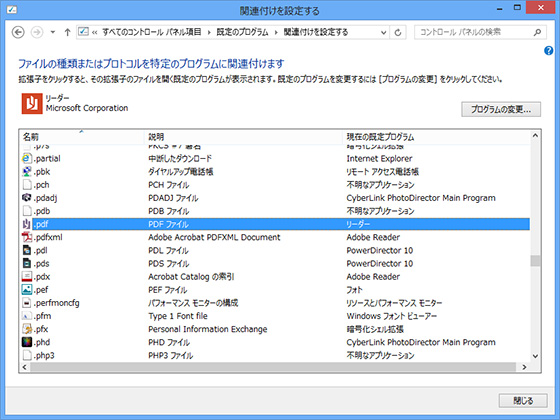Go forward with the Forward arrow button
Viewport: 560px width, 420px height.
[x=37, y=32]
